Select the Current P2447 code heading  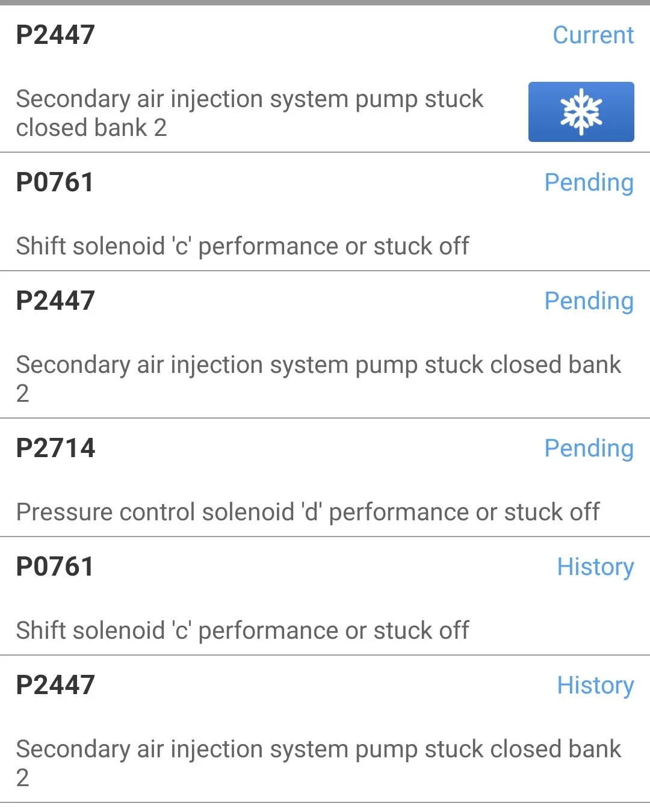55,35
